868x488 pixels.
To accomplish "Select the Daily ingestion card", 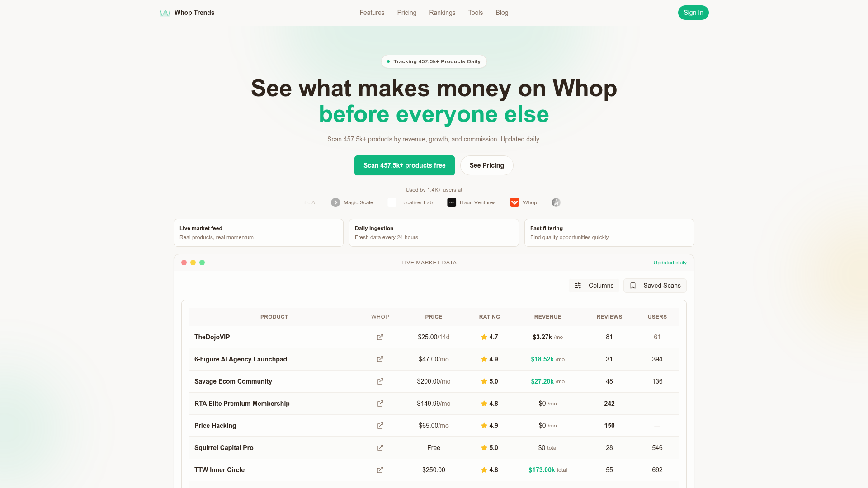I will (434, 233).
